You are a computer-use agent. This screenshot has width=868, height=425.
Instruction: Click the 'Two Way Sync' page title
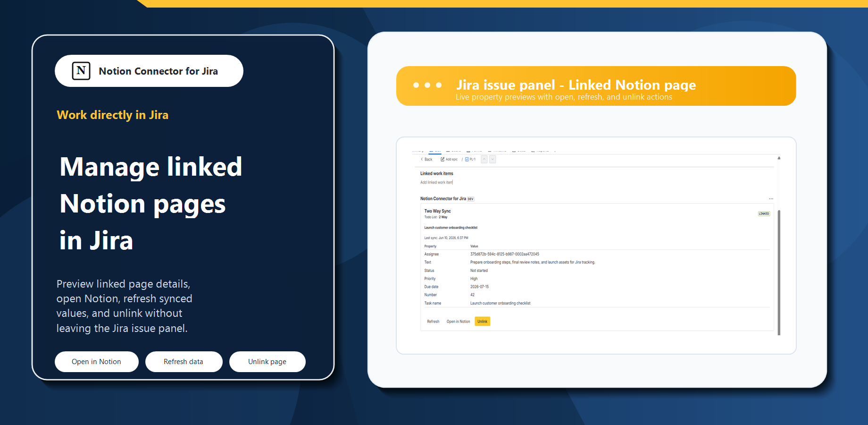coord(437,211)
